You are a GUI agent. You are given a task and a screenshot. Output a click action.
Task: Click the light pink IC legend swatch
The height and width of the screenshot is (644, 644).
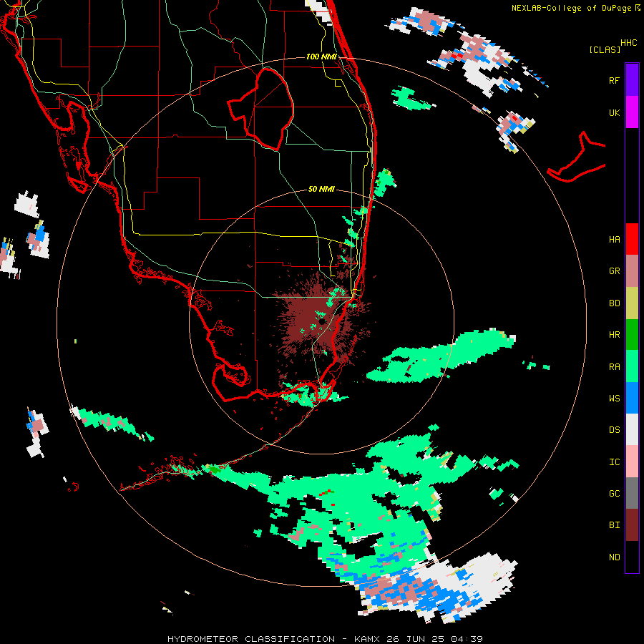coord(632,462)
